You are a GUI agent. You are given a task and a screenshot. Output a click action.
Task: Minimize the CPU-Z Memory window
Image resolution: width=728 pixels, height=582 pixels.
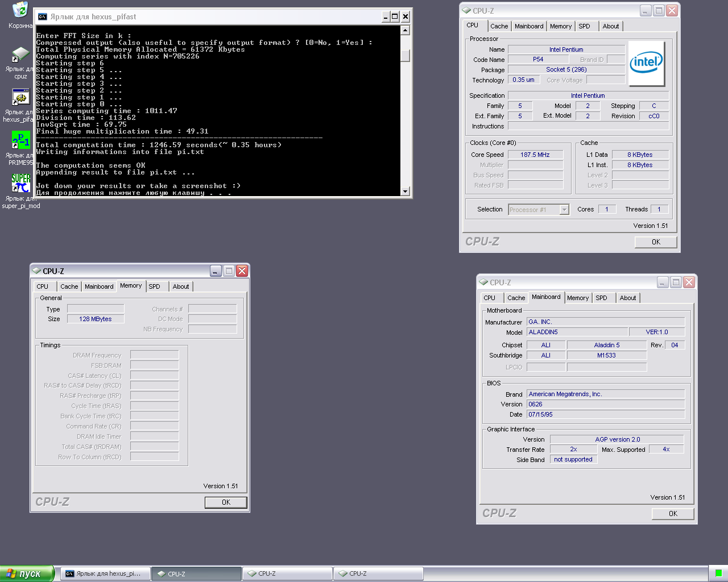pos(216,271)
